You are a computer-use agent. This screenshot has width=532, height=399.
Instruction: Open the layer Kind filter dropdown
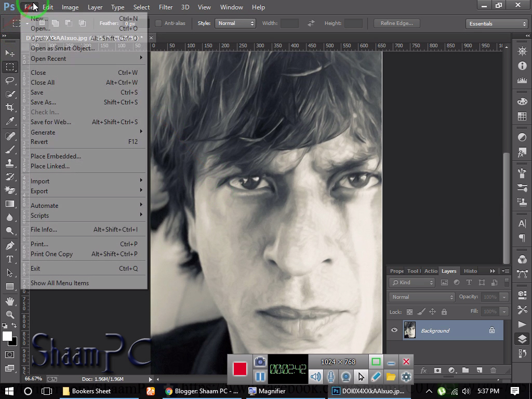click(x=412, y=282)
